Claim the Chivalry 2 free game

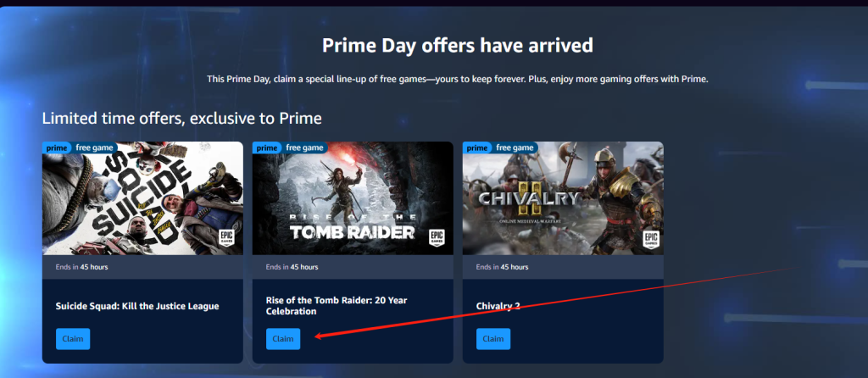(493, 339)
